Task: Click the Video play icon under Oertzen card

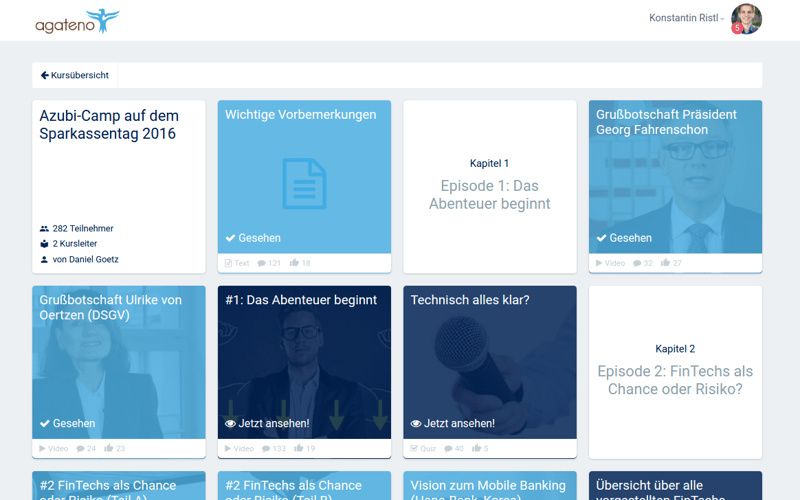Action: 42,448
